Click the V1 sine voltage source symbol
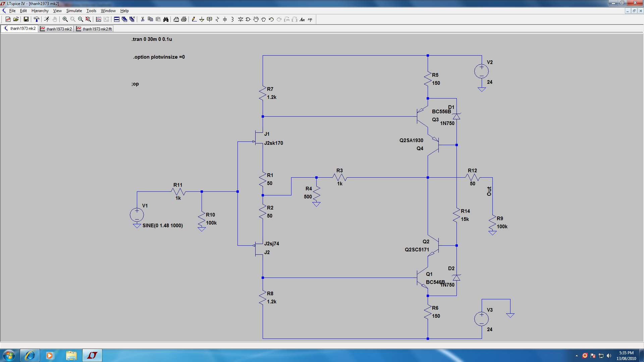Viewport: 644px width, 362px height. (137, 215)
